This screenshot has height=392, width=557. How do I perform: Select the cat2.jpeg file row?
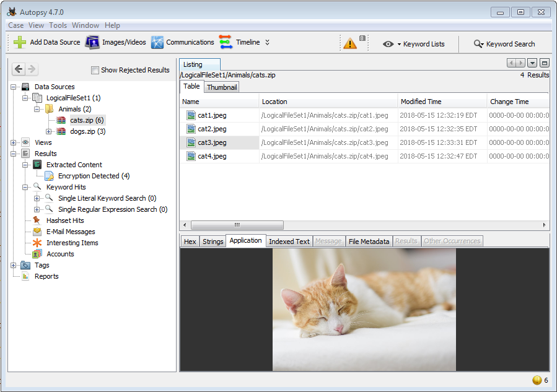pyautogui.click(x=212, y=129)
